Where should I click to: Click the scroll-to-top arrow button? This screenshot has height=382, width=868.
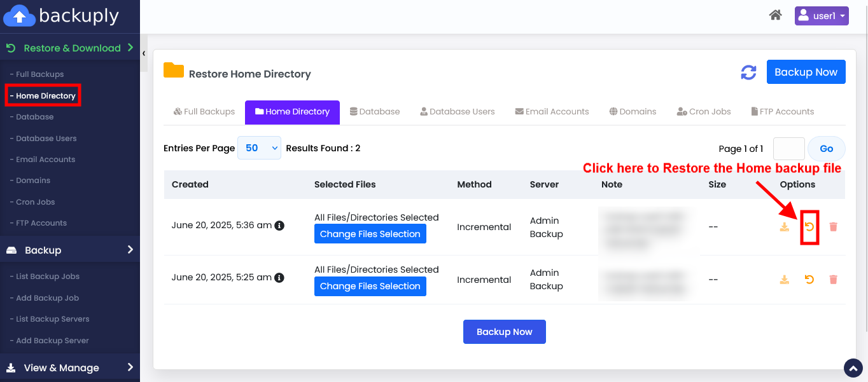[x=853, y=368]
